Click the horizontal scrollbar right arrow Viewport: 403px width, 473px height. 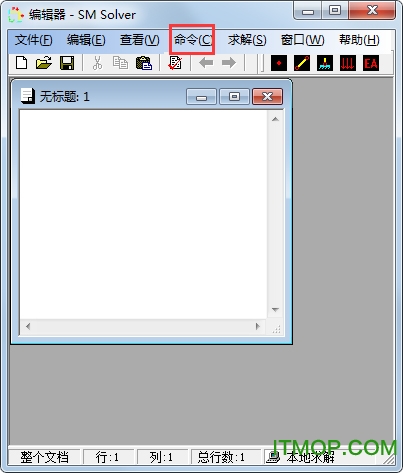[257, 326]
